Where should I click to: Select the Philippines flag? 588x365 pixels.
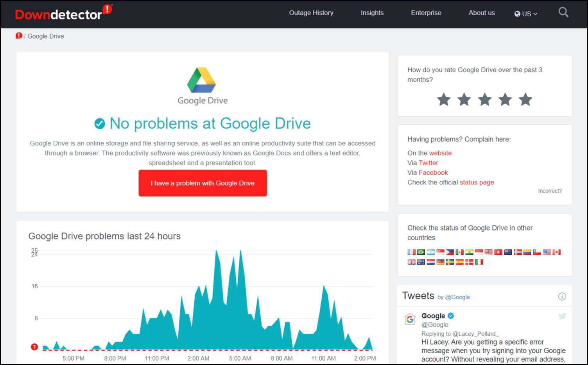click(450, 252)
